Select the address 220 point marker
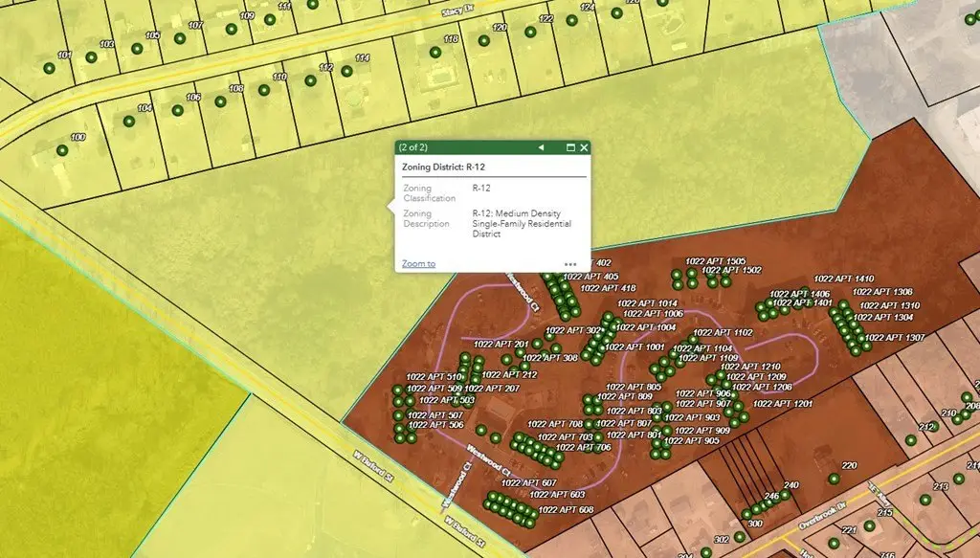This screenshot has height=558, width=980. click(835, 479)
